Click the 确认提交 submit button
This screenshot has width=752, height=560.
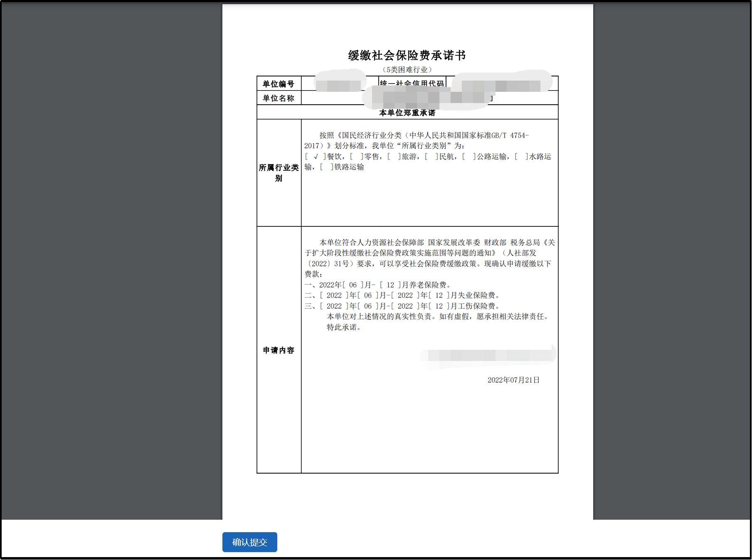(249, 542)
